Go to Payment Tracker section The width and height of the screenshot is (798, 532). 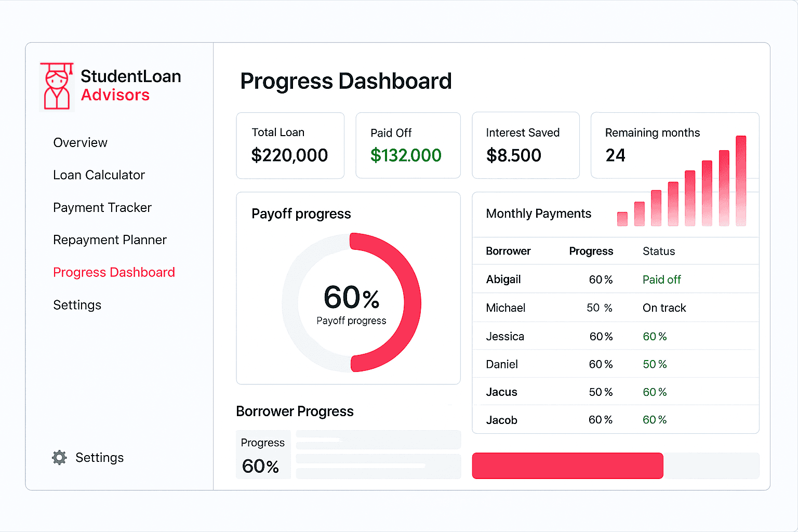[x=102, y=208]
